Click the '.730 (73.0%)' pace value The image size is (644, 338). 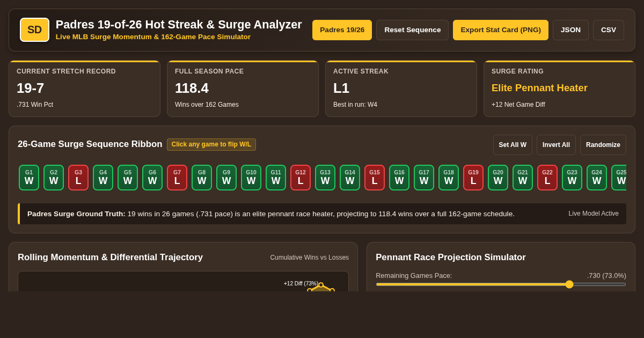(606, 275)
